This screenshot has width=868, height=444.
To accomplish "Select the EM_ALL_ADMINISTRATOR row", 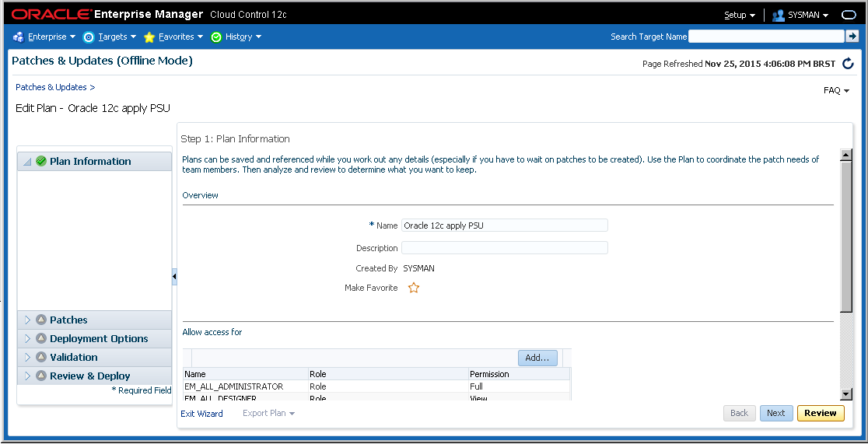I will pyautogui.click(x=376, y=386).
